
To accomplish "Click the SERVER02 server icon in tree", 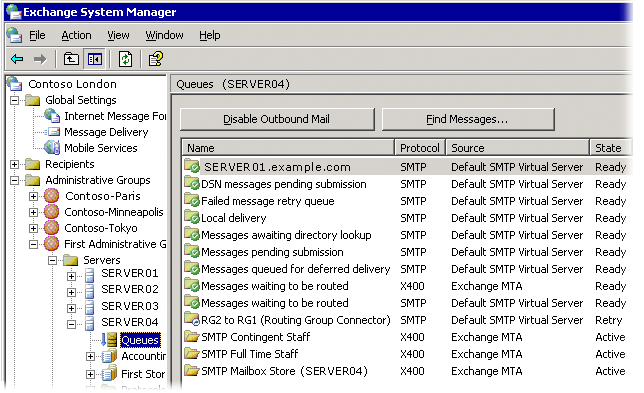I will pos(90,291).
